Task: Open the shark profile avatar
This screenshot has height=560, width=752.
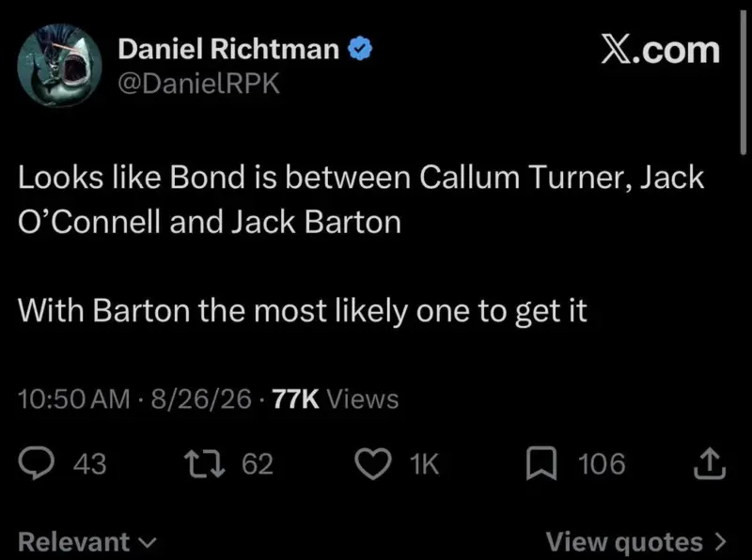Action: [x=59, y=65]
